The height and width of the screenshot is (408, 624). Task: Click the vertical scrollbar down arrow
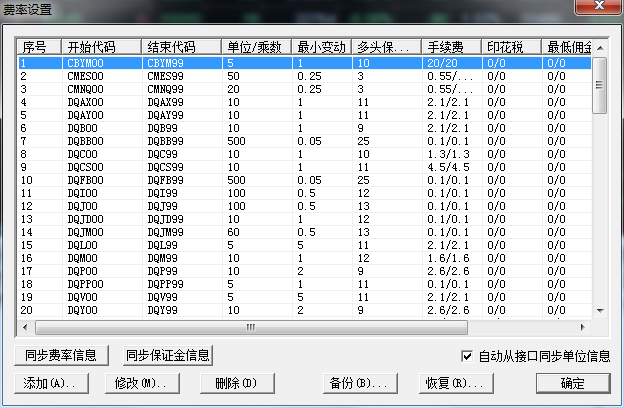(600, 310)
